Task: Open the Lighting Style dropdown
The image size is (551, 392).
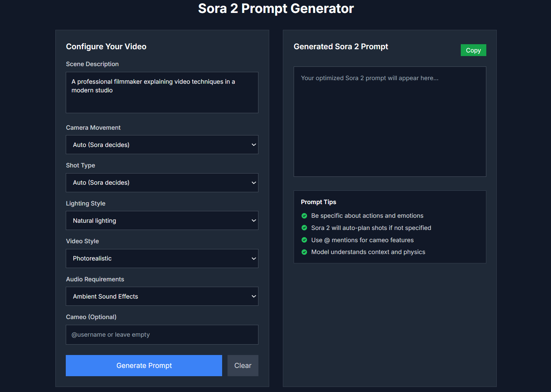Action: click(162, 221)
